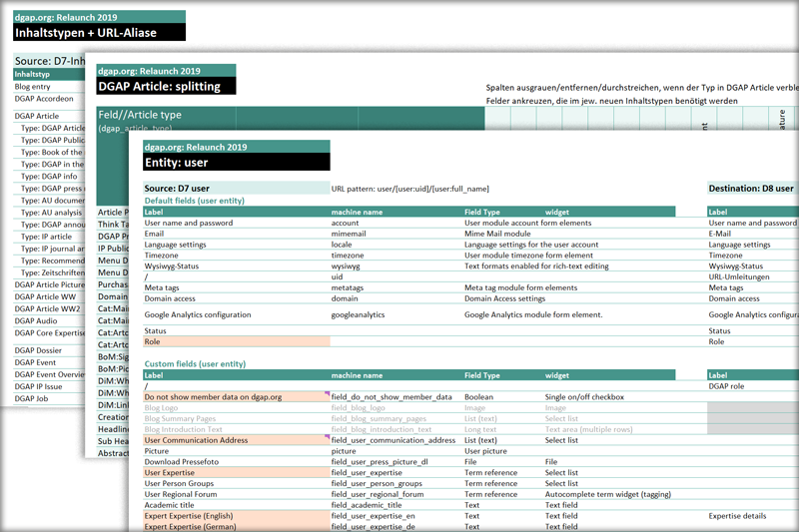Select 'Text area (multiple rows)' widget cell

click(x=588, y=429)
